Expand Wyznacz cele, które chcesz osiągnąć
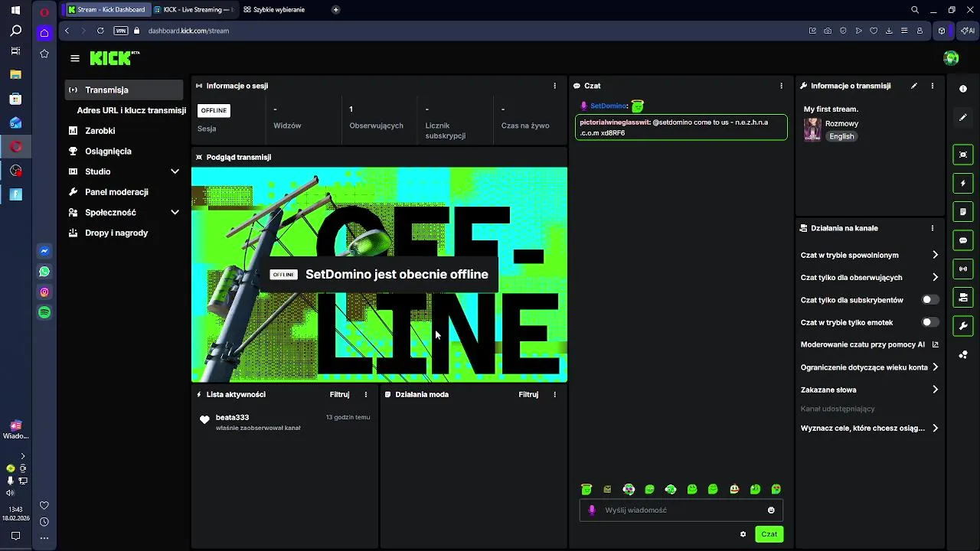This screenshot has height=551, width=980. 935,429
